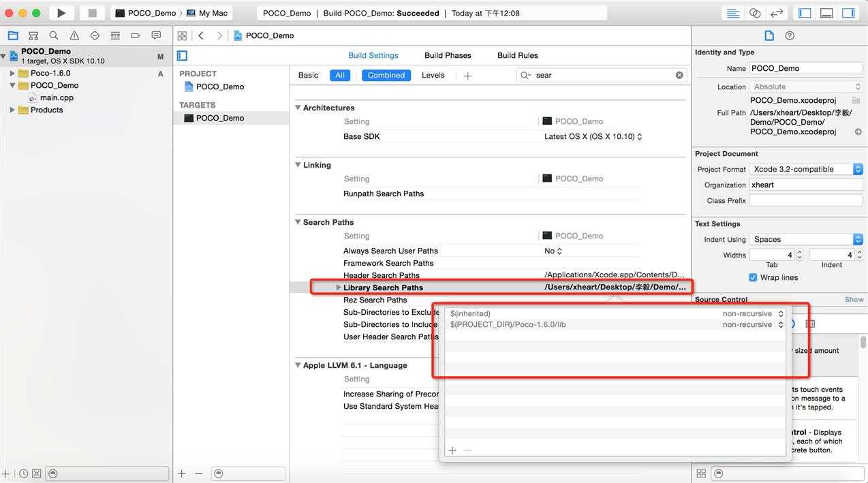Filter navigator by recently edited files
The height and width of the screenshot is (483, 868).
tap(24, 473)
